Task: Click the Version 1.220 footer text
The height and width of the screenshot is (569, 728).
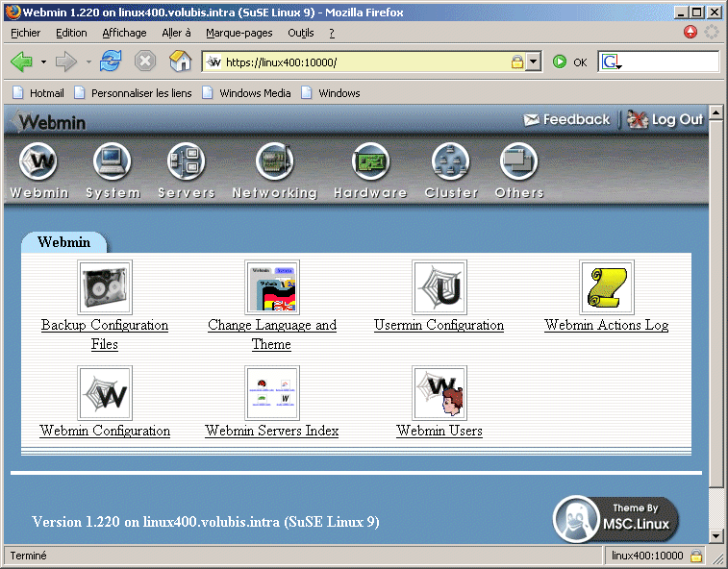Action: click(x=206, y=522)
